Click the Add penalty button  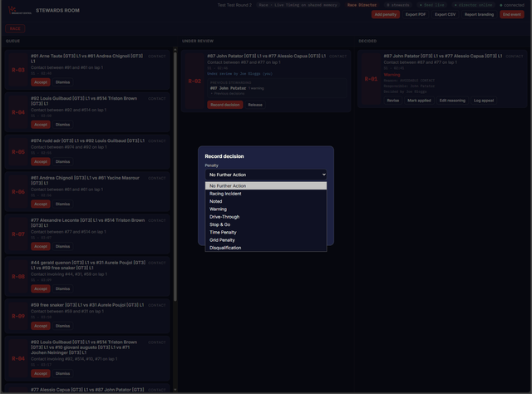coord(386,14)
